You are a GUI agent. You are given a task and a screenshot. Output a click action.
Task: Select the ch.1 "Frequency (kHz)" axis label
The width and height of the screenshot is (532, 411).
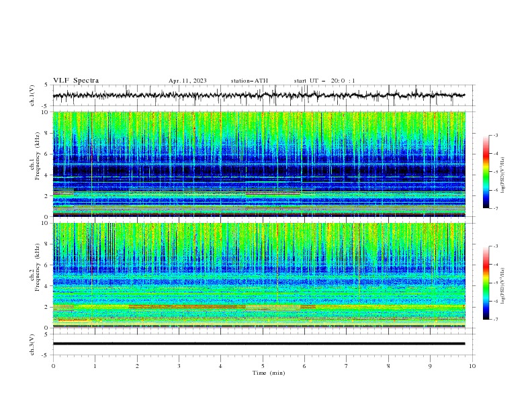[x=38, y=156]
